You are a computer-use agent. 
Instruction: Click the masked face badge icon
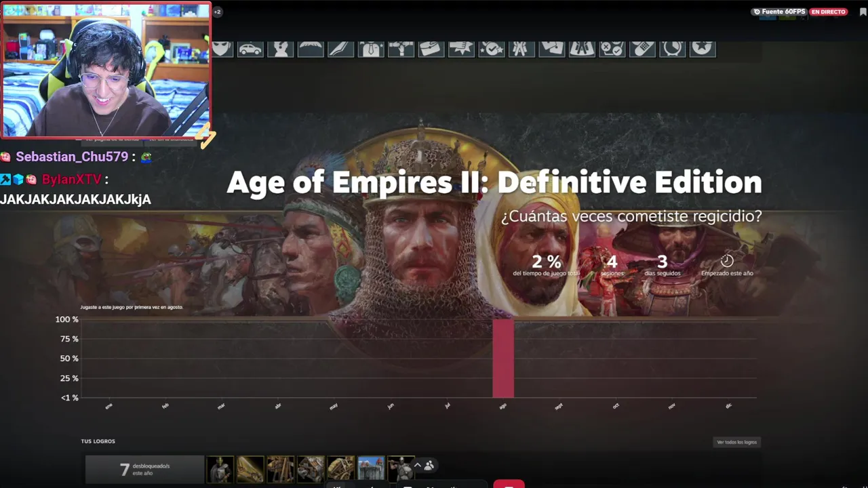(x=221, y=49)
